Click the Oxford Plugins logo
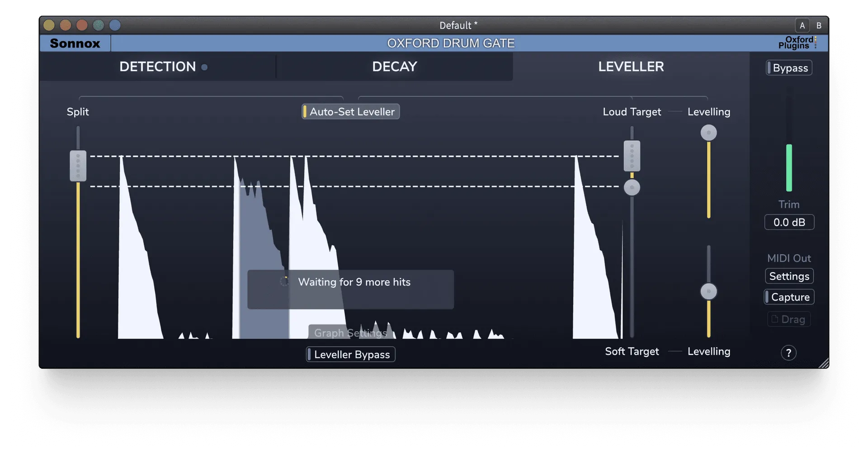868x458 pixels. 797,43
